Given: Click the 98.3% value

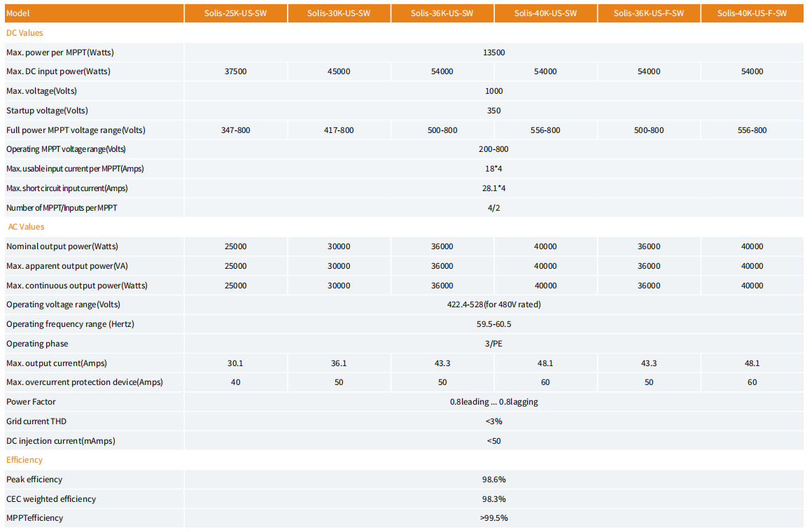Looking at the screenshot, I should (x=493, y=499).
